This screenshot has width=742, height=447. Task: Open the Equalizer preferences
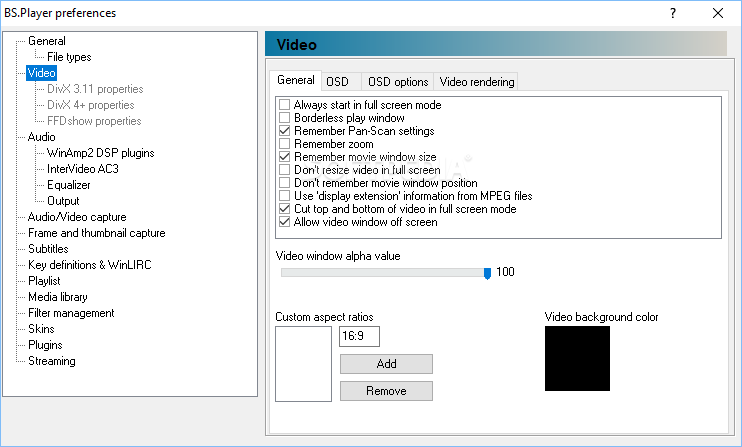click(x=69, y=185)
